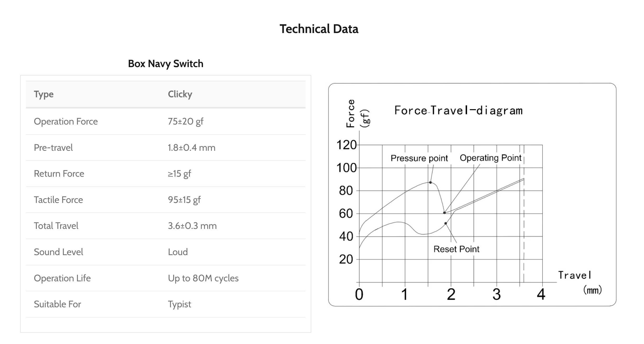644x344 pixels.
Task: Click the 75±20 gf value
Action: [186, 121]
